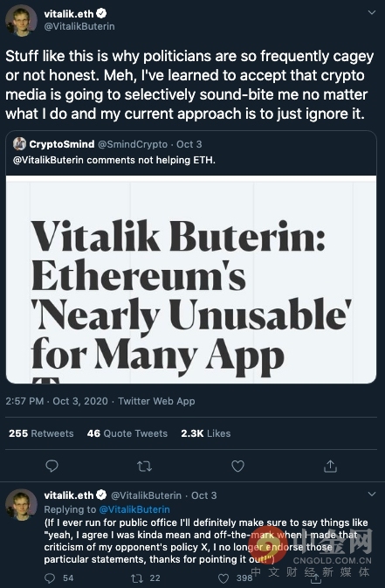The image size is (385, 588).
Task: Open the main tweet's chevron options menu
Action: point(372,13)
